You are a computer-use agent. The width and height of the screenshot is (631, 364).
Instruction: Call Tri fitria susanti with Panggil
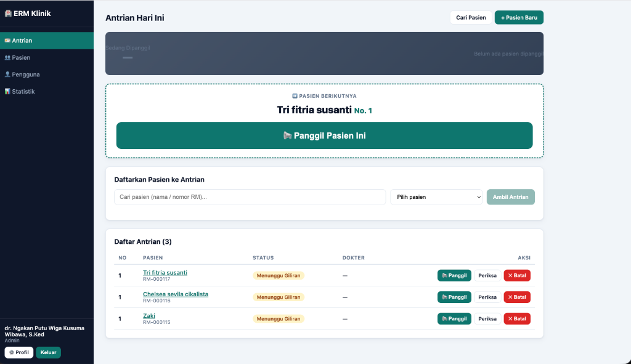(x=454, y=275)
